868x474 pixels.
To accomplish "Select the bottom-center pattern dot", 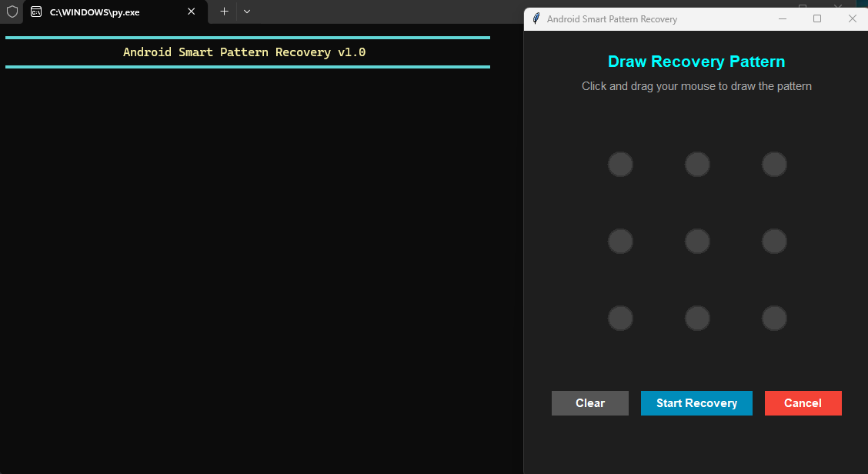I will pos(697,319).
